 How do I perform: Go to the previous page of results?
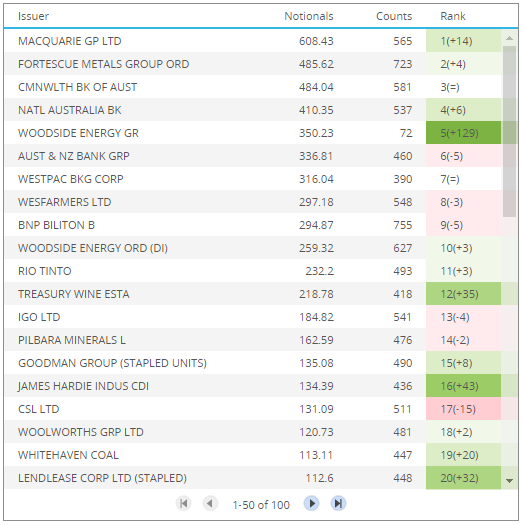(210, 504)
